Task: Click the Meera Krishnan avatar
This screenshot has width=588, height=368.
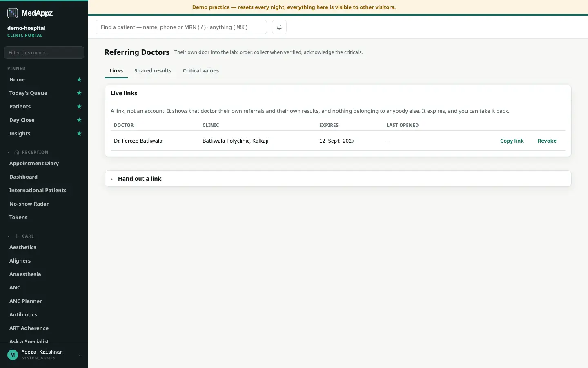Action: tap(13, 355)
